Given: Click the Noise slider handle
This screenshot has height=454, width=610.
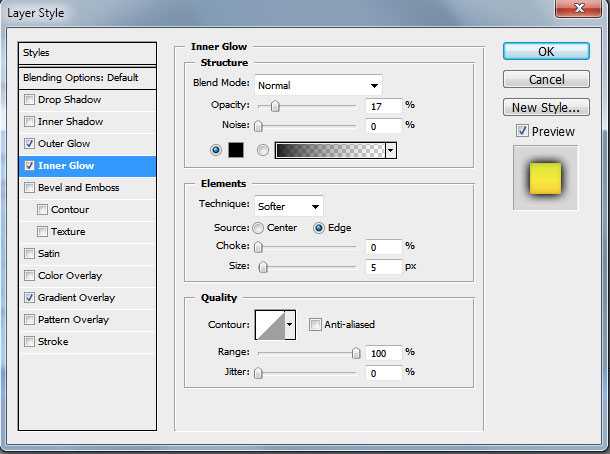Looking at the screenshot, I should pos(258,126).
